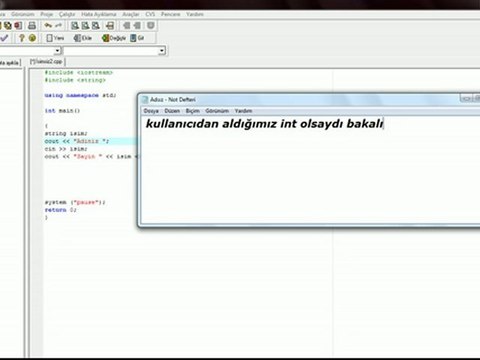Open the IDE's Yardım menu
The height and width of the screenshot is (360, 480).
tap(195, 14)
